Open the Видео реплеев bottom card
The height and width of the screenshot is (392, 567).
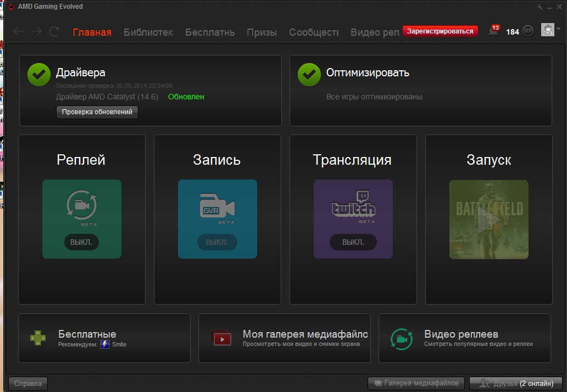click(465, 338)
